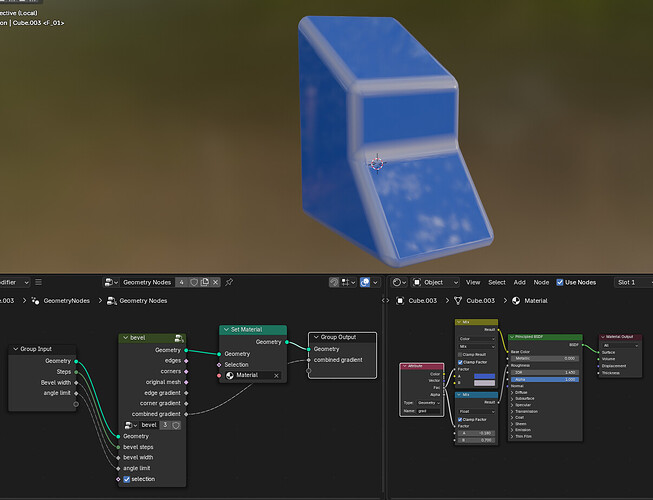Open the hamburger menu in geometry editor header
This screenshot has height=500, width=653.
38,282
